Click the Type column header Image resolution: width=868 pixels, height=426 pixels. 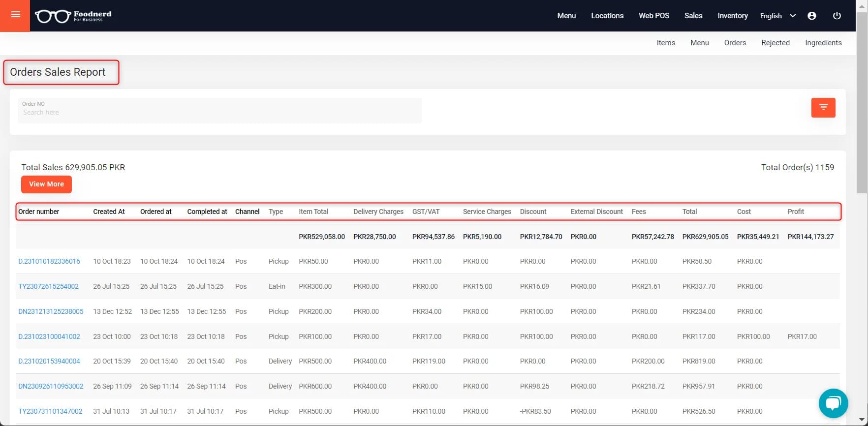pyautogui.click(x=276, y=212)
